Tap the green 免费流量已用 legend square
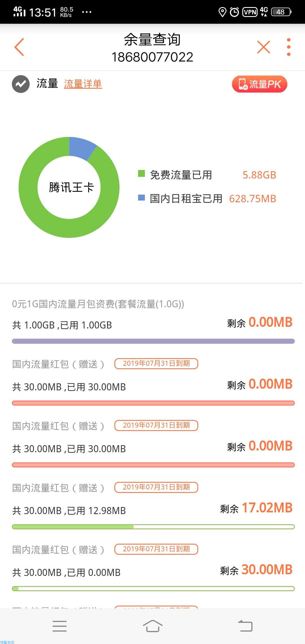 (141, 173)
